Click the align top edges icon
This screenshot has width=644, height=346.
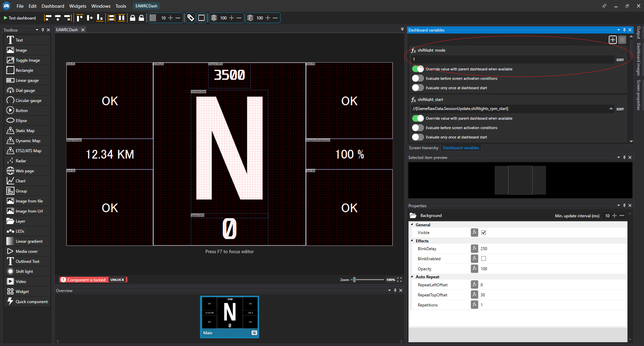point(80,18)
